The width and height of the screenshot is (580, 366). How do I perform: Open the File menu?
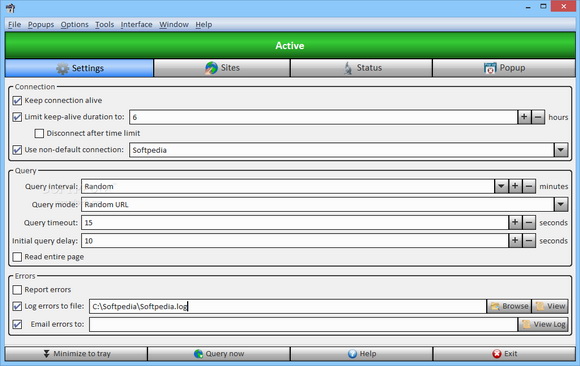click(14, 24)
